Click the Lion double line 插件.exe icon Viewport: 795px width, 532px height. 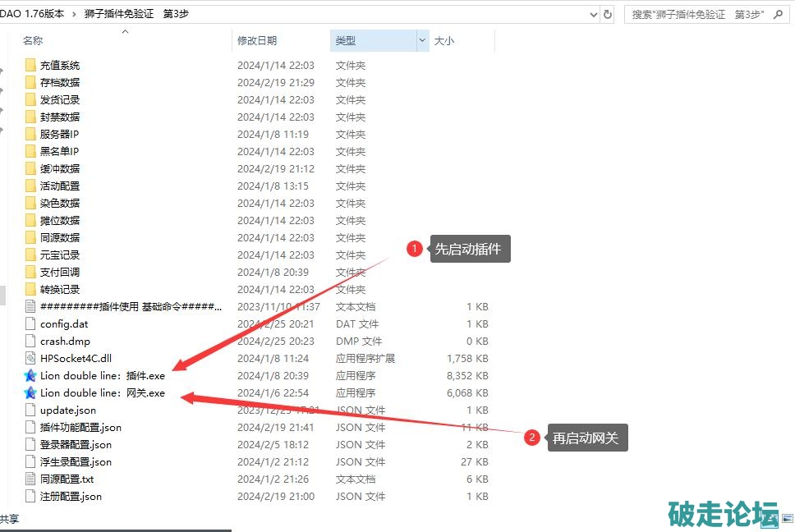30,376
